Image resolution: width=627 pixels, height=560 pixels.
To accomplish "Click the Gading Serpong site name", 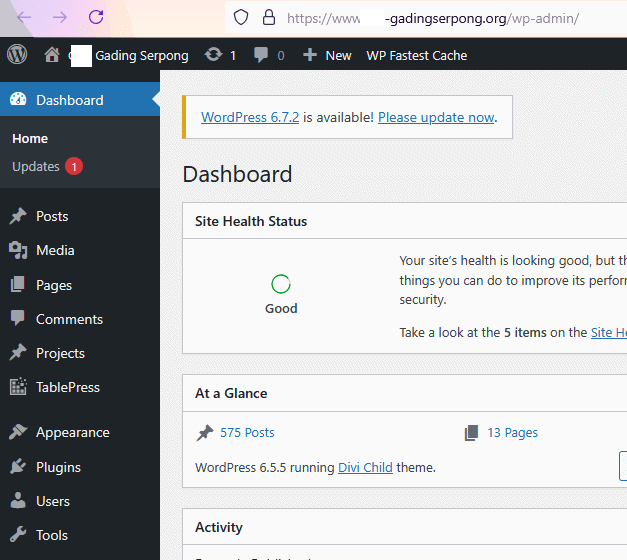I will [142, 55].
